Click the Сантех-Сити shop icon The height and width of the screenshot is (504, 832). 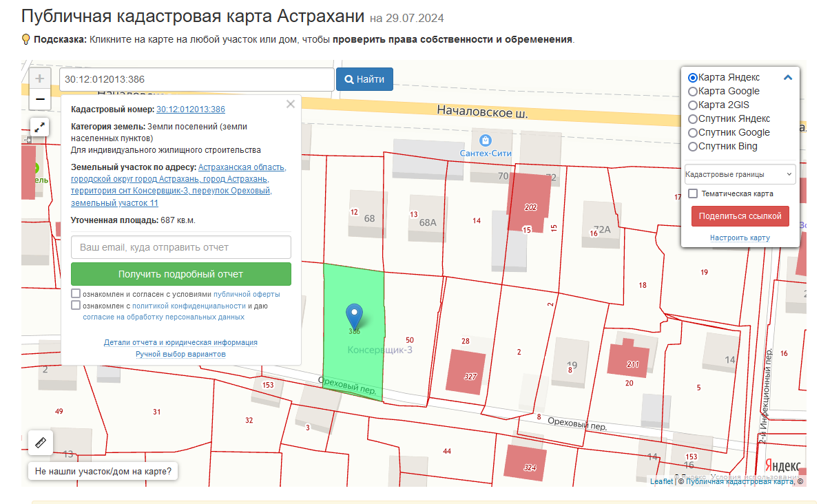point(486,140)
